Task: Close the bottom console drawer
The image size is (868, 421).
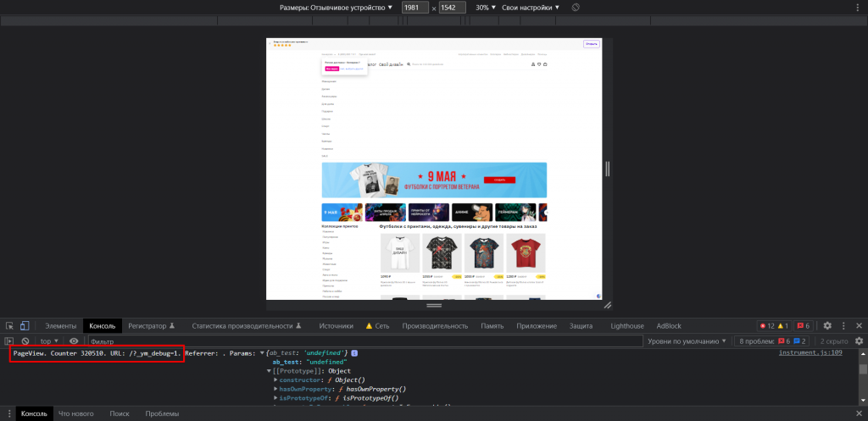Action: 860,414
